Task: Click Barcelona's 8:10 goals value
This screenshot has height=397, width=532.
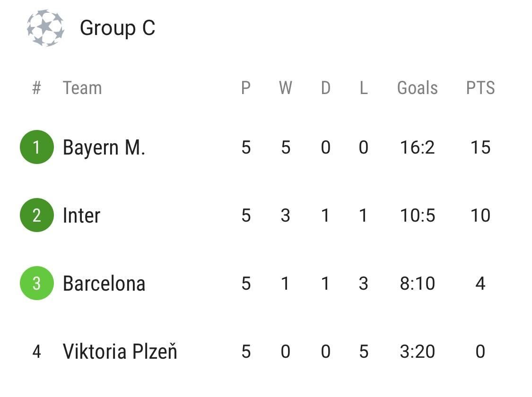Action: pos(417,284)
